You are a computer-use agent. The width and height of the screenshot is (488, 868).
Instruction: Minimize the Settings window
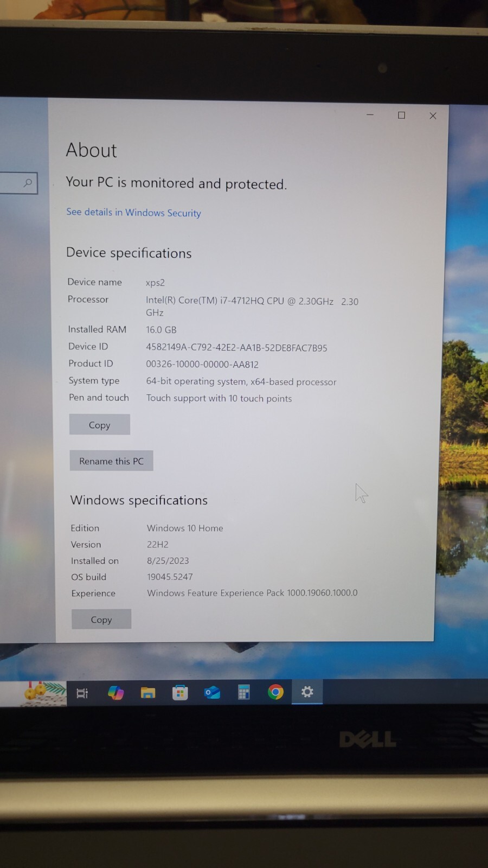pos(370,114)
